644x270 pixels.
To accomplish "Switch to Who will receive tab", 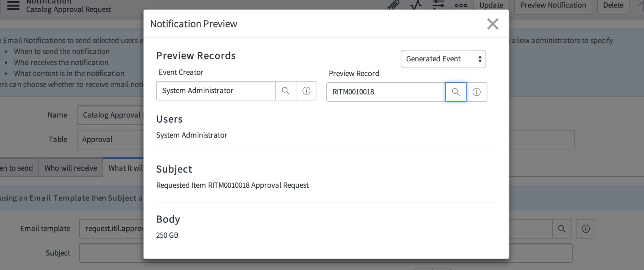I will [71, 168].
